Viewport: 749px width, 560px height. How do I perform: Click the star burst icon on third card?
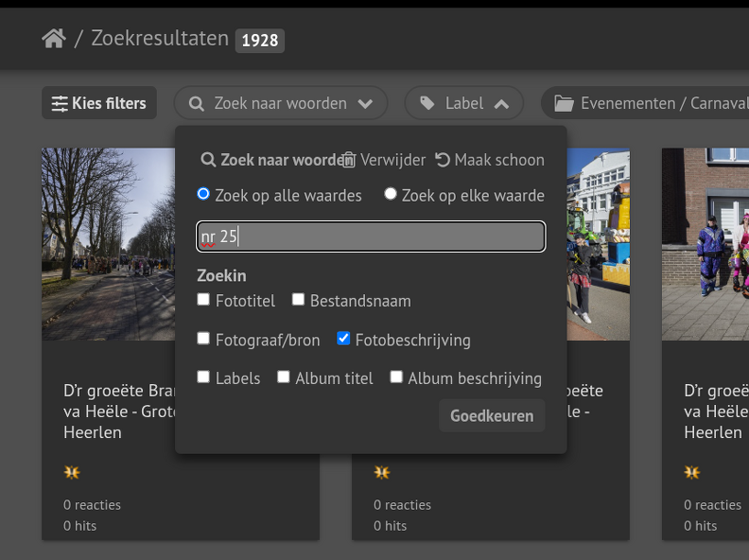(691, 473)
